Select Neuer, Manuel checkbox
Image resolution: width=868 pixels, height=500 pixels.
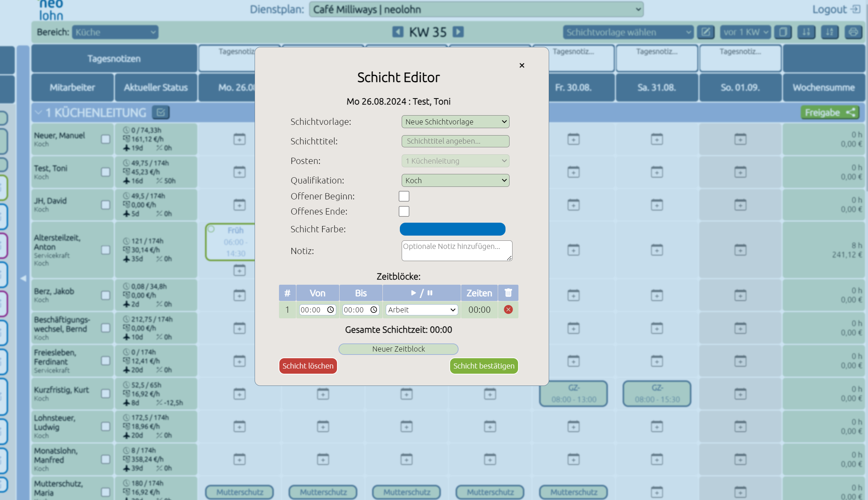106,139
